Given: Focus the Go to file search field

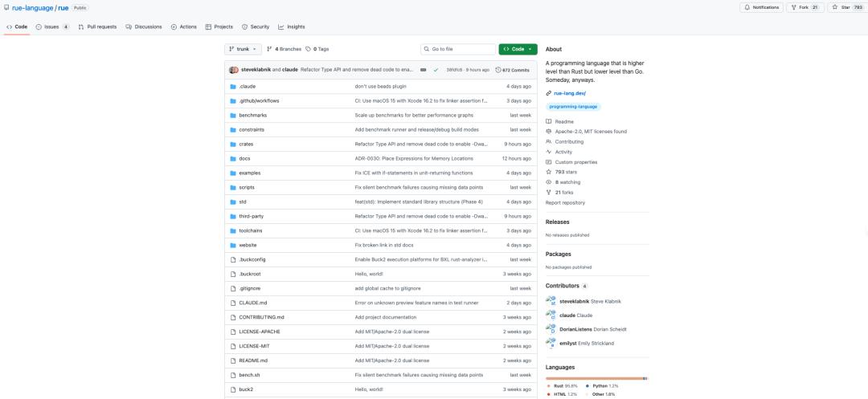Looking at the screenshot, I should coord(458,49).
